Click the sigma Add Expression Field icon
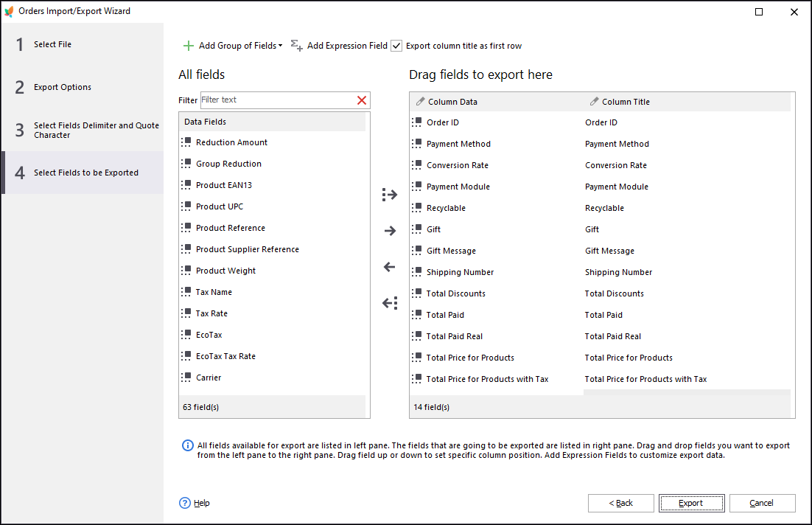Viewport: 812px width, 525px height. point(297,46)
